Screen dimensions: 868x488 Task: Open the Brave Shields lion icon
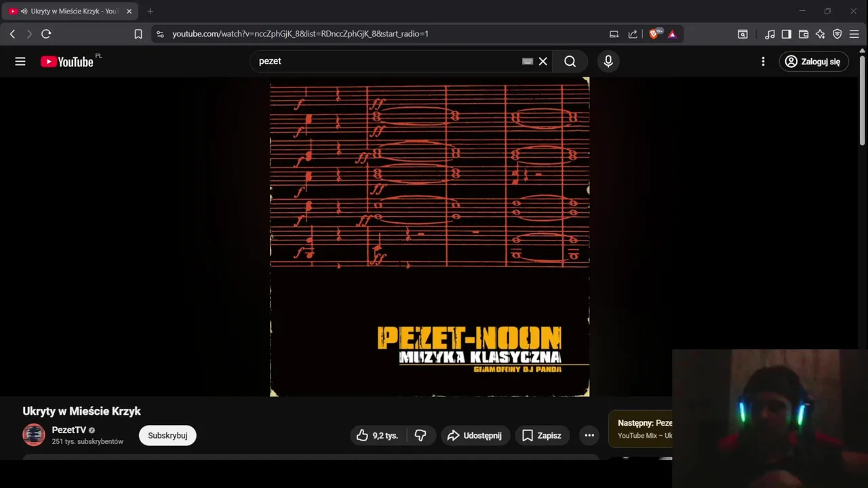pyautogui.click(x=654, y=34)
